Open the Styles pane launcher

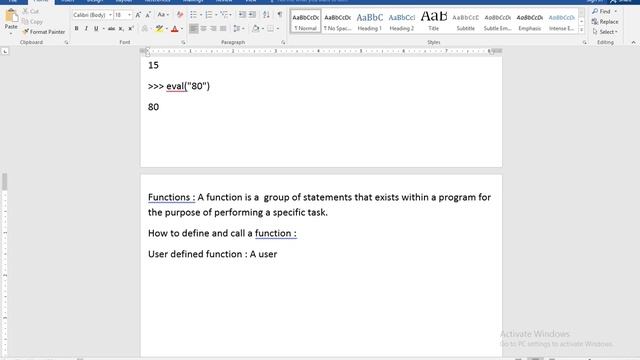click(x=584, y=42)
